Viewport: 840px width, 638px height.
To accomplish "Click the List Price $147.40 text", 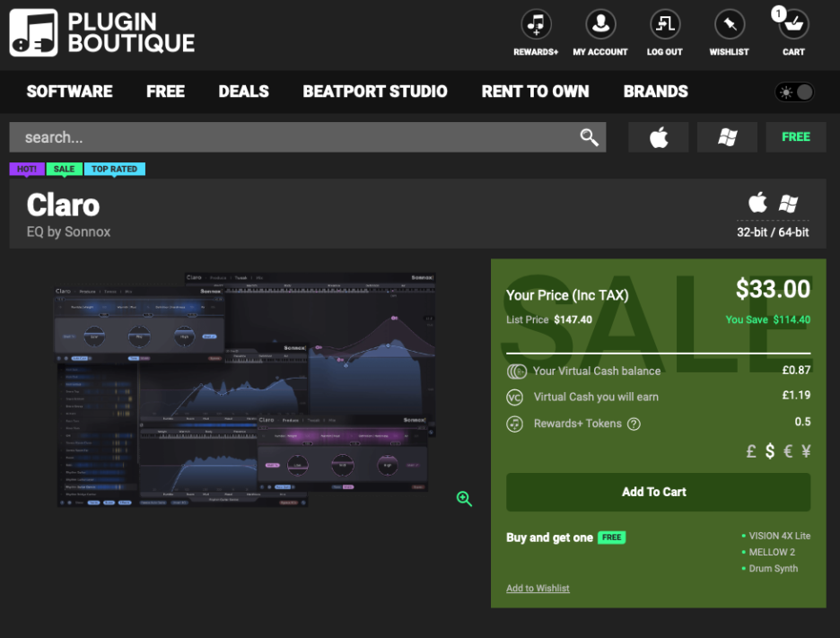I will coord(549,319).
